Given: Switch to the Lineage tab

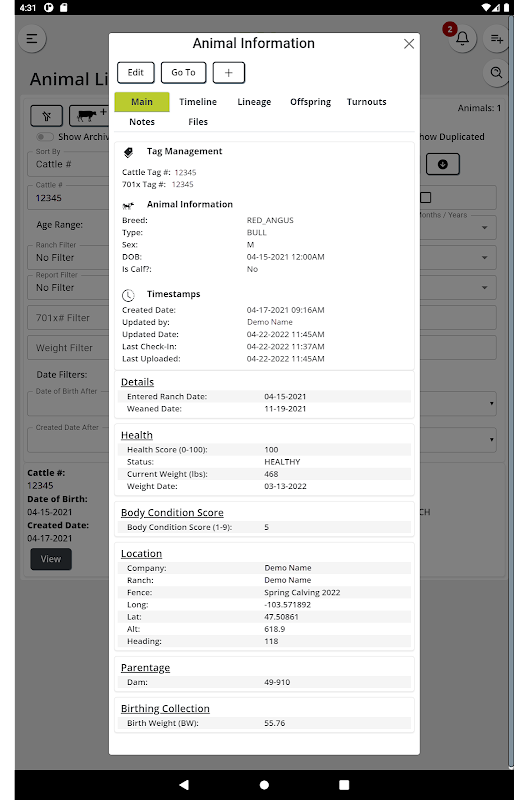Looking at the screenshot, I should (x=254, y=102).
